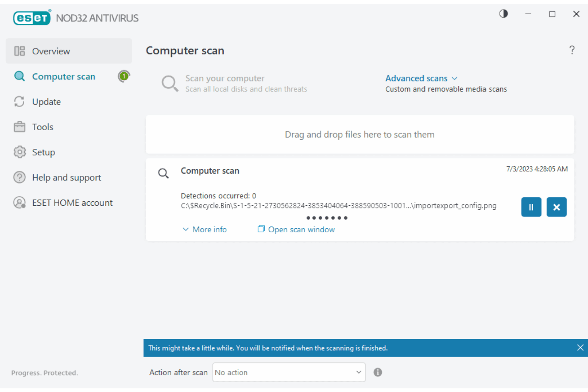Image resolution: width=588 pixels, height=392 pixels.
Task: Expand More info for the scan
Action: (x=205, y=230)
